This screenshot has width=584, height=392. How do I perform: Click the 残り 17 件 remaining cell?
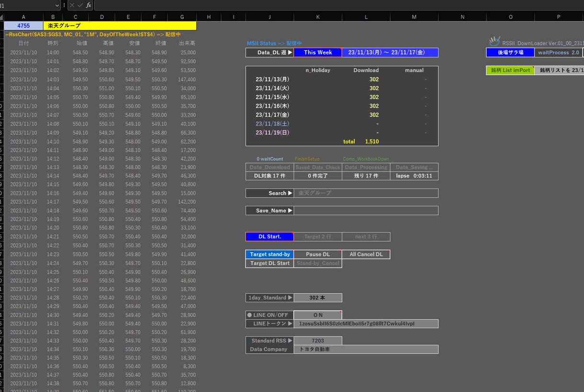pyautogui.click(x=366, y=176)
